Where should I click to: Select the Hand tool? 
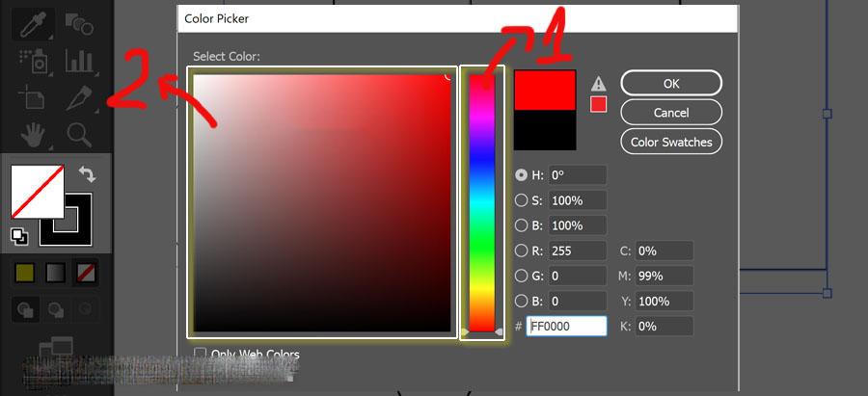(33, 134)
